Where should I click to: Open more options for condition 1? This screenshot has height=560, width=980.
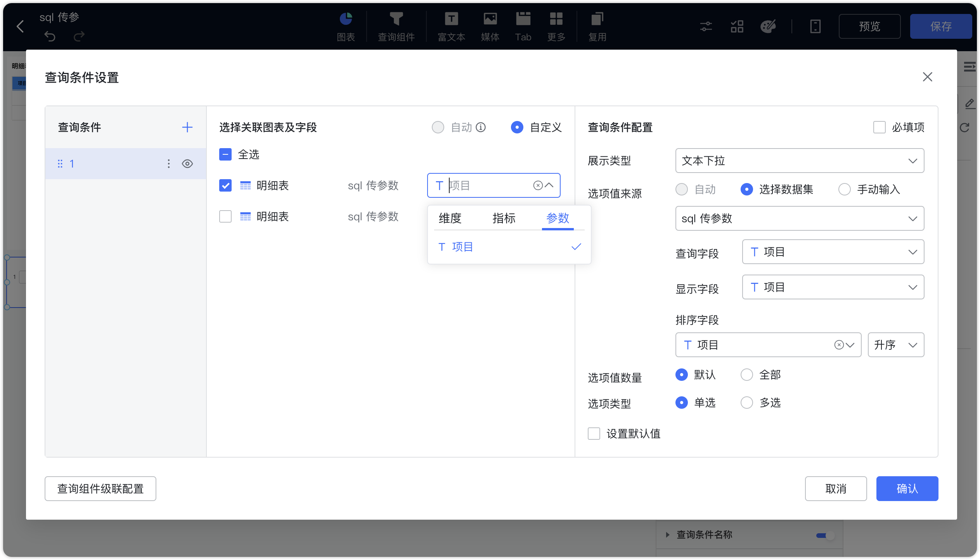coord(168,164)
